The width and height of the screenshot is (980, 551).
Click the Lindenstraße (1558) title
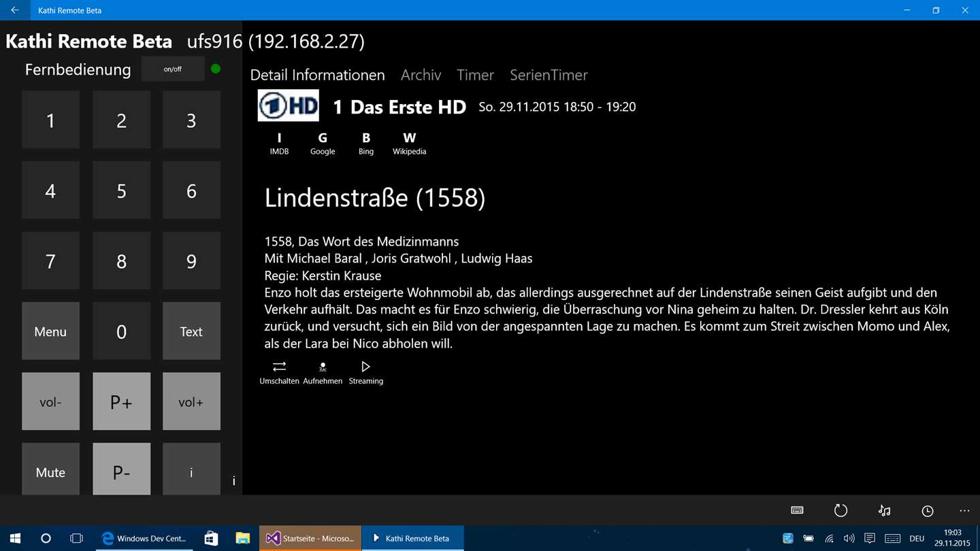(375, 197)
